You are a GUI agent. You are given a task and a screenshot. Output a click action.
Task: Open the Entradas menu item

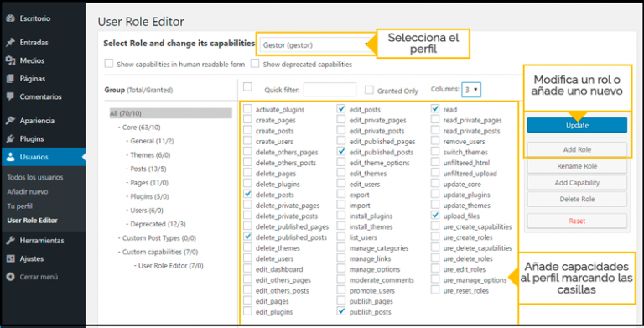pyautogui.click(x=34, y=42)
